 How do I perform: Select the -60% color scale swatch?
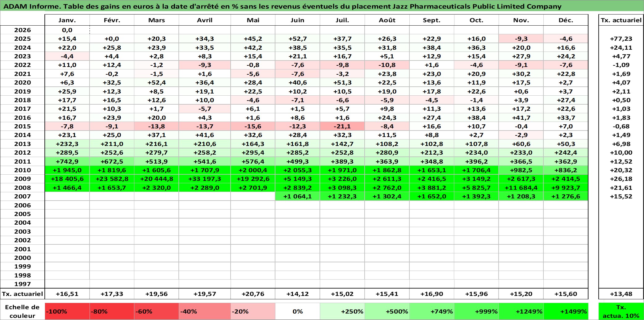point(157,311)
